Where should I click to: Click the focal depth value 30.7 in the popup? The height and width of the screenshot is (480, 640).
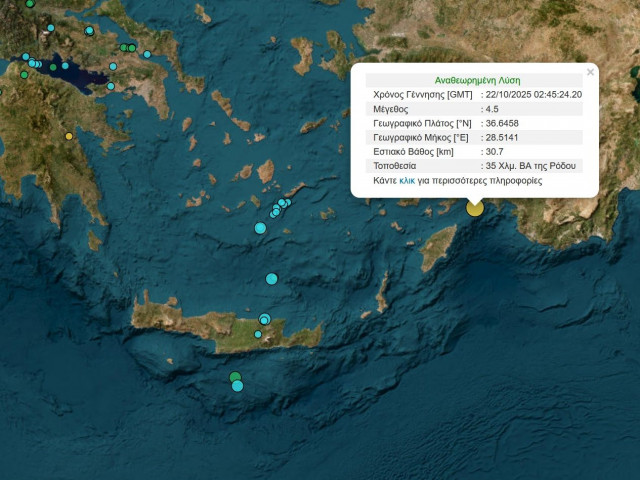click(496, 151)
